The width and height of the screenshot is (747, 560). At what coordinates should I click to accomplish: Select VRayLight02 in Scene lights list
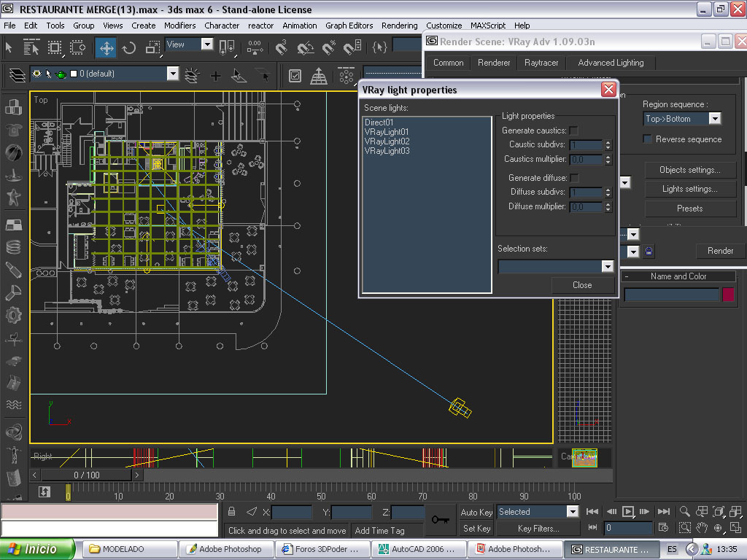pyautogui.click(x=387, y=141)
